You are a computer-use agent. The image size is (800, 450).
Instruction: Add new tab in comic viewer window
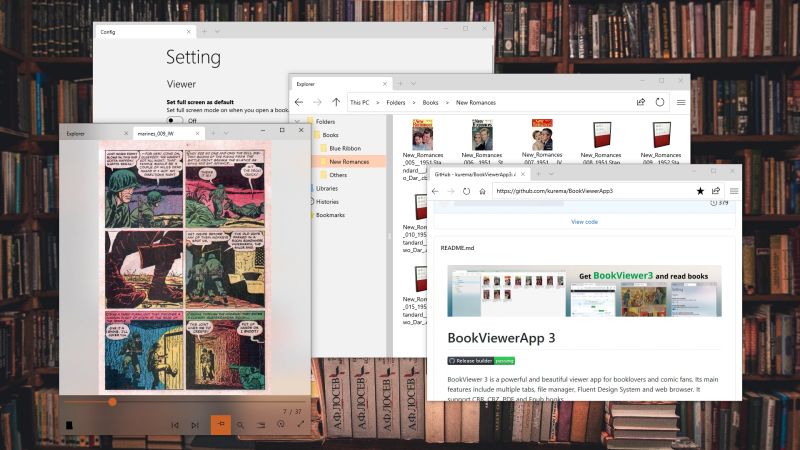213,133
